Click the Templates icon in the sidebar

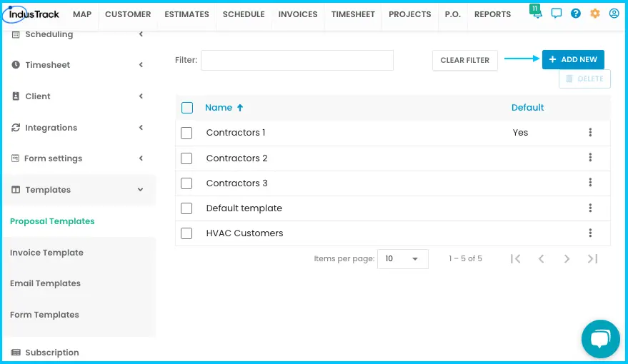[x=16, y=190]
